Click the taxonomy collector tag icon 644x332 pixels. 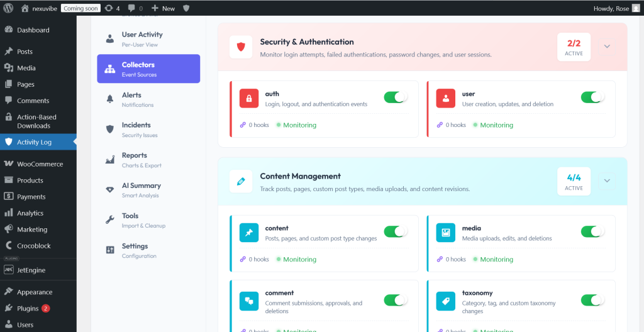coord(446,301)
